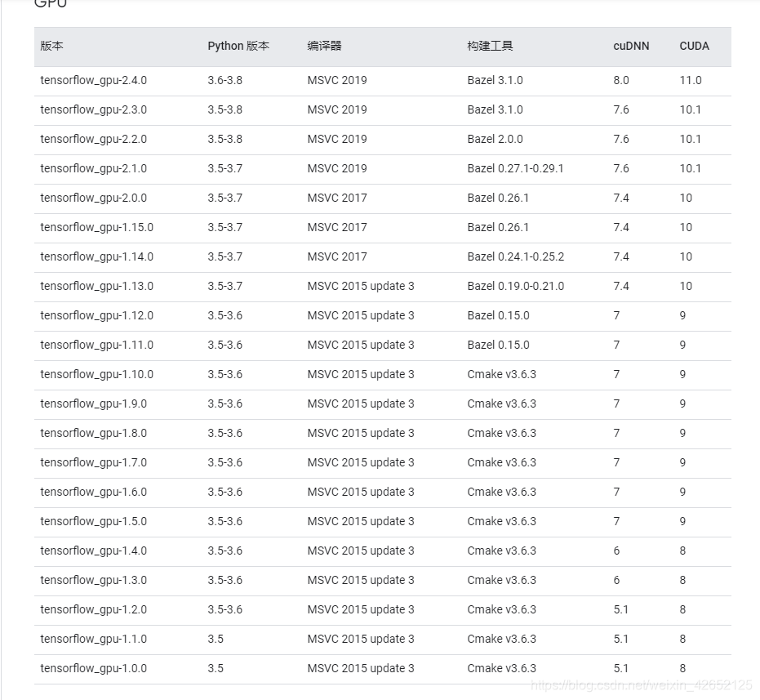This screenshot has width=760, height=700.
Task: Click Python 3.6-3.8 in the 2.4.0 row
Action: tap(225, 81)
